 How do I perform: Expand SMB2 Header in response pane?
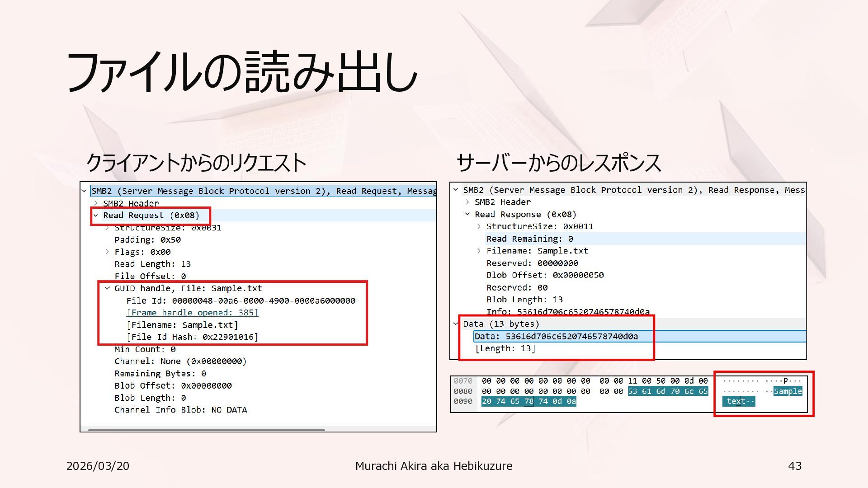(467, 202)
